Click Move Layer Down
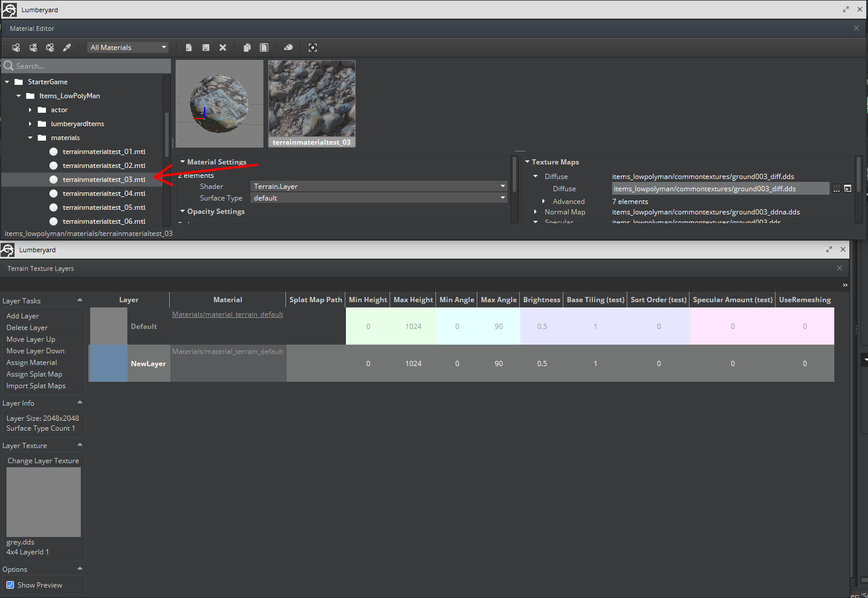Screen dimensions: 868x598 pyautogui.click(x=35, y=351)
